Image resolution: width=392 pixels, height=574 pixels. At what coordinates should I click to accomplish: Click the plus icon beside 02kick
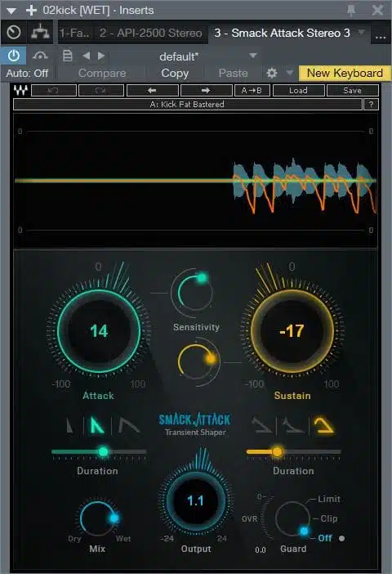click(x=32, y=10)
